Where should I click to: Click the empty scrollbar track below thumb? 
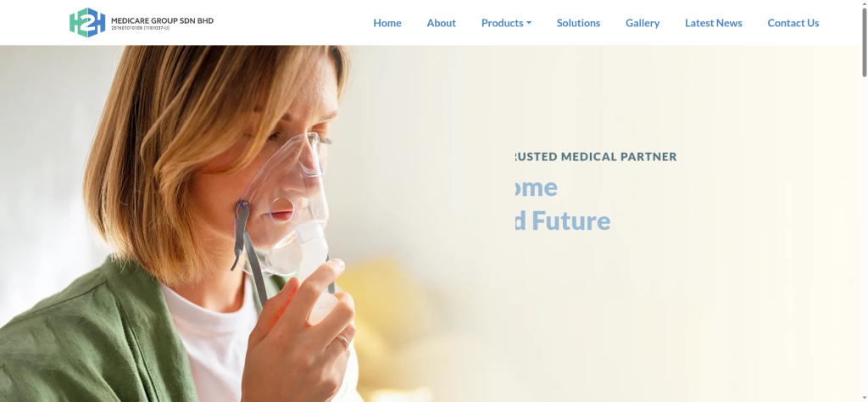click(865, 238)
